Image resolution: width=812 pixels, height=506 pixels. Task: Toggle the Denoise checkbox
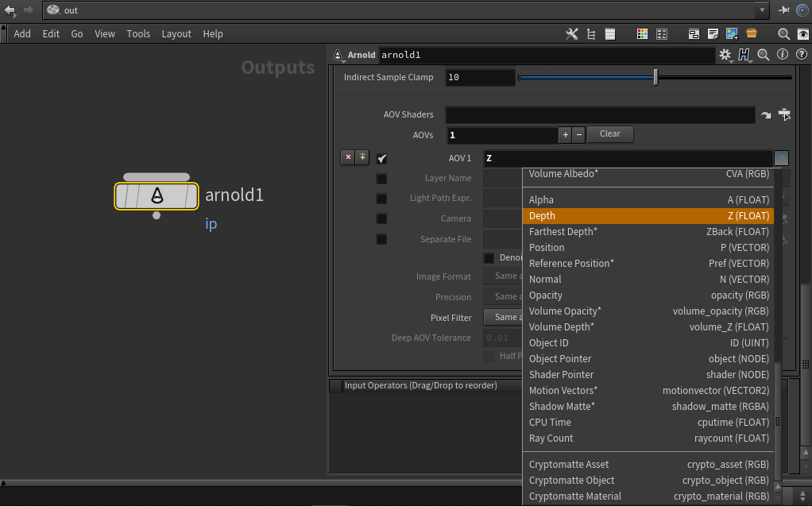pyautogui.click(x=489, y=258)
